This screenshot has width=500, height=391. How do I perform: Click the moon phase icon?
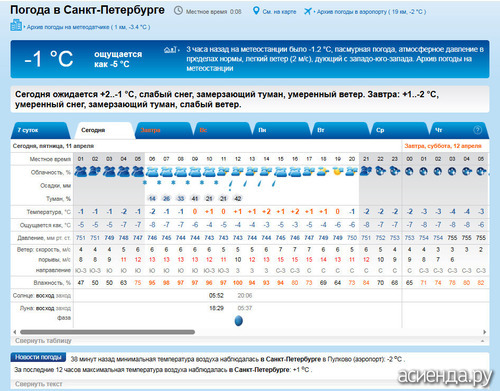click(x=238, y=321)
